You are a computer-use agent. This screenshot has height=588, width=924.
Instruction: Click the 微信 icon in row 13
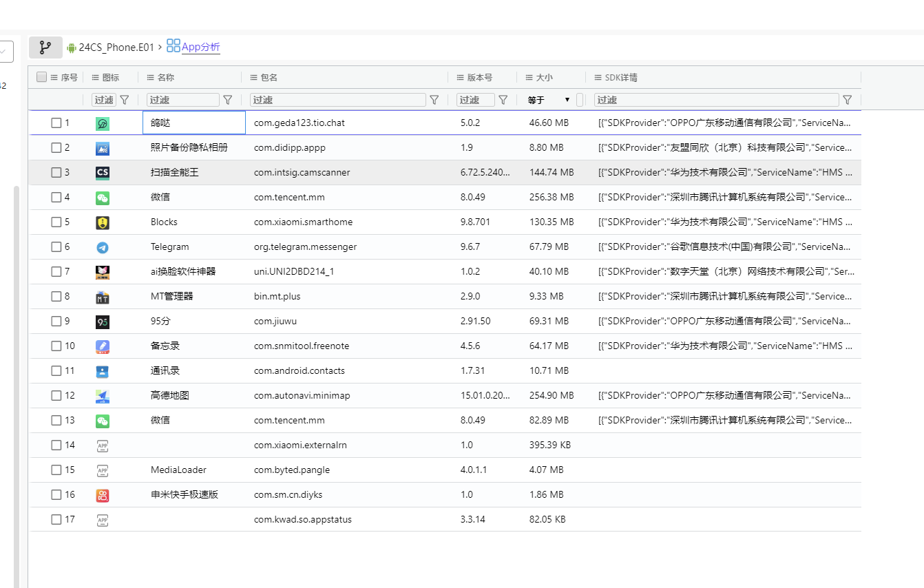click(103, 421)
